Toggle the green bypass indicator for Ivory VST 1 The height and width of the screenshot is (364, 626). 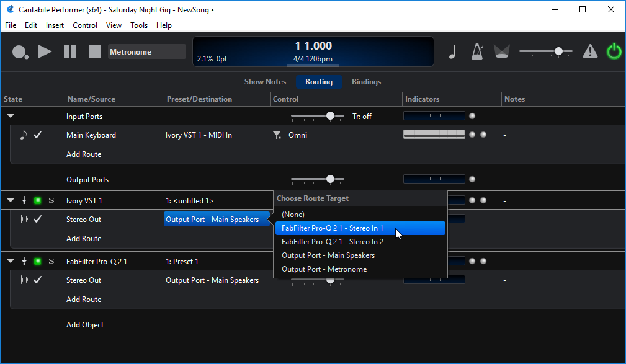[37, 200]
